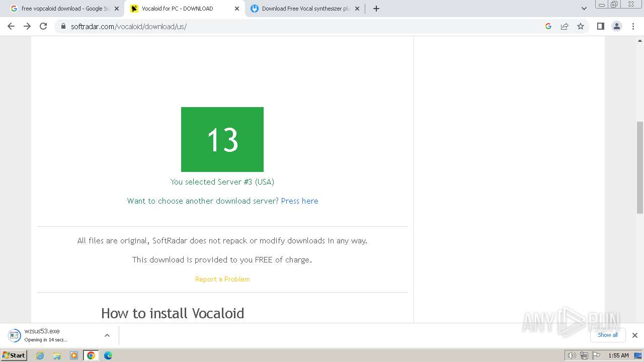
Task: Open the side panel
Action: [600, 26]
